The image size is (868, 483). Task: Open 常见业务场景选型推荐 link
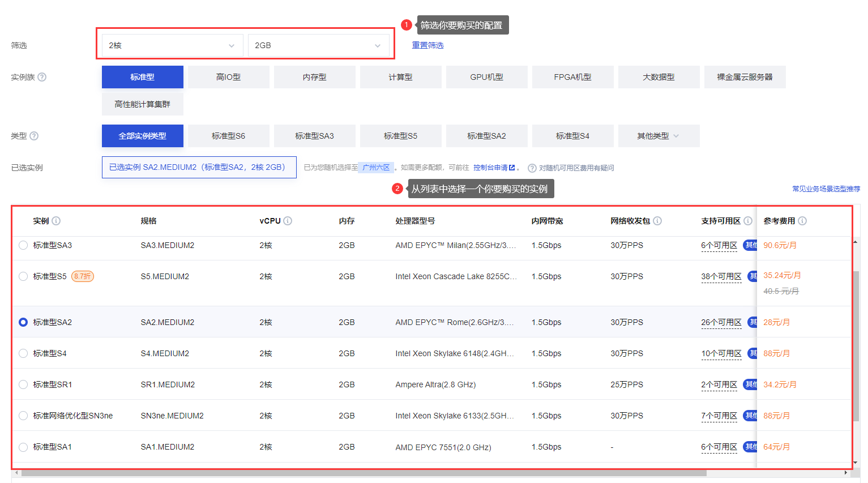pyautogui.click(x=826, y=189)
